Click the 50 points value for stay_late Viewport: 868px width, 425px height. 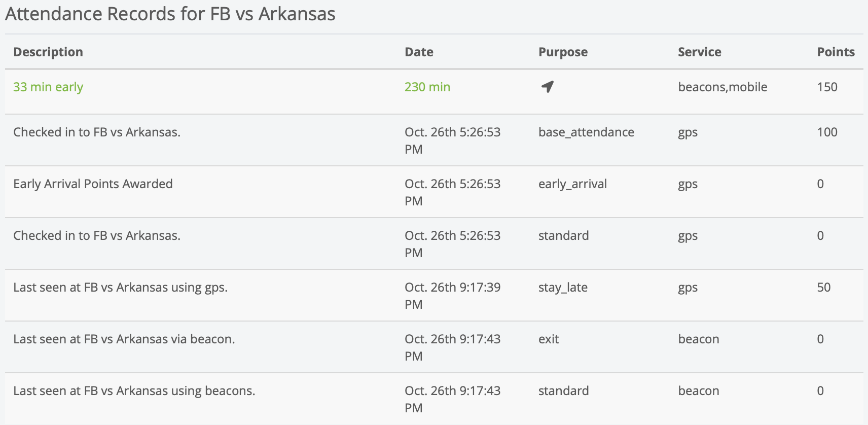[823, 287]
